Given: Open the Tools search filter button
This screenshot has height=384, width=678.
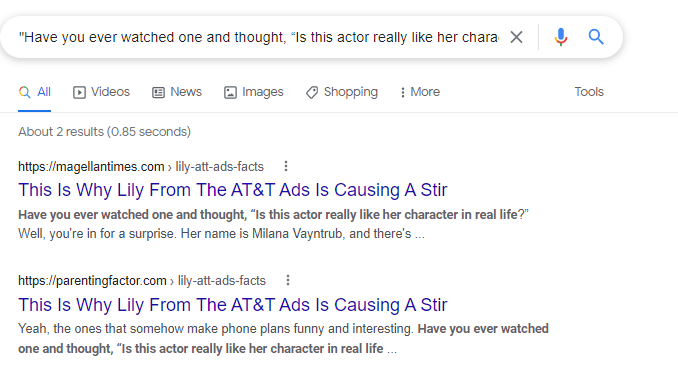Looking at the screenshot, I should point(589,92).
